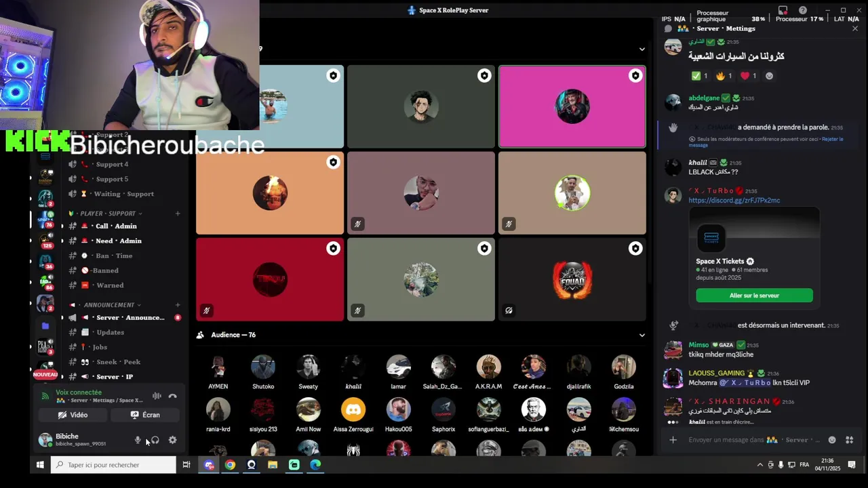Open the help question mark icon
The image size is (868, 488).
coord(803,10)
